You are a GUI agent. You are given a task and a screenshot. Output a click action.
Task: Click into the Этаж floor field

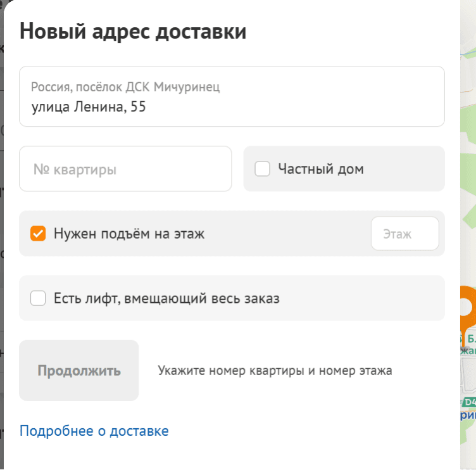[x=404, y=234]
